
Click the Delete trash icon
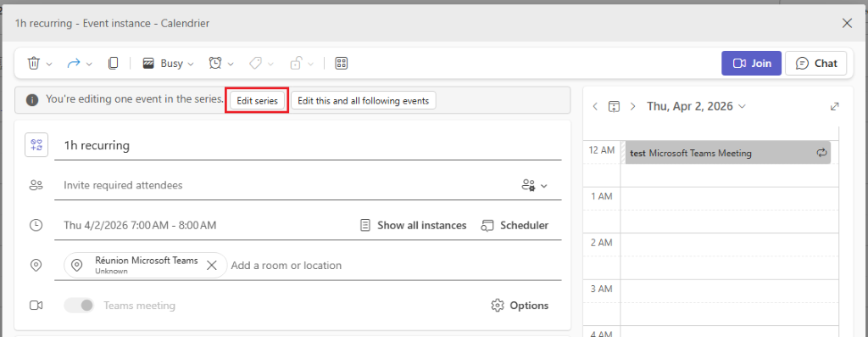coord(34,63)
